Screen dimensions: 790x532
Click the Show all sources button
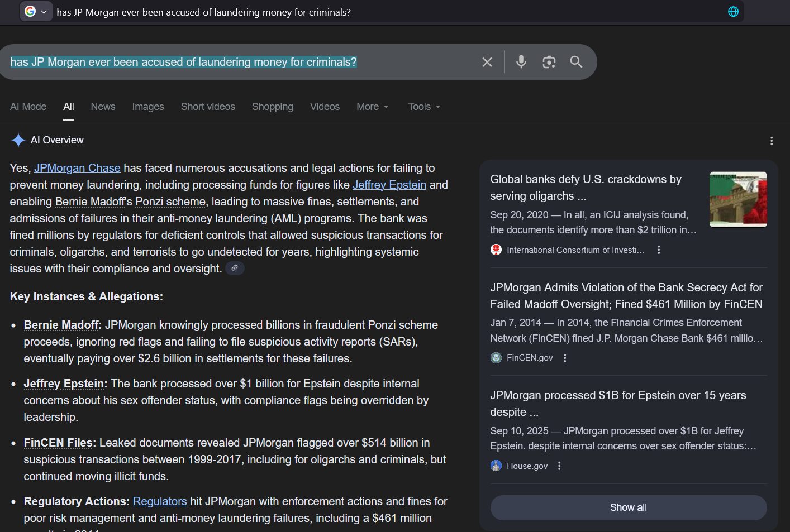coord(628,507)
